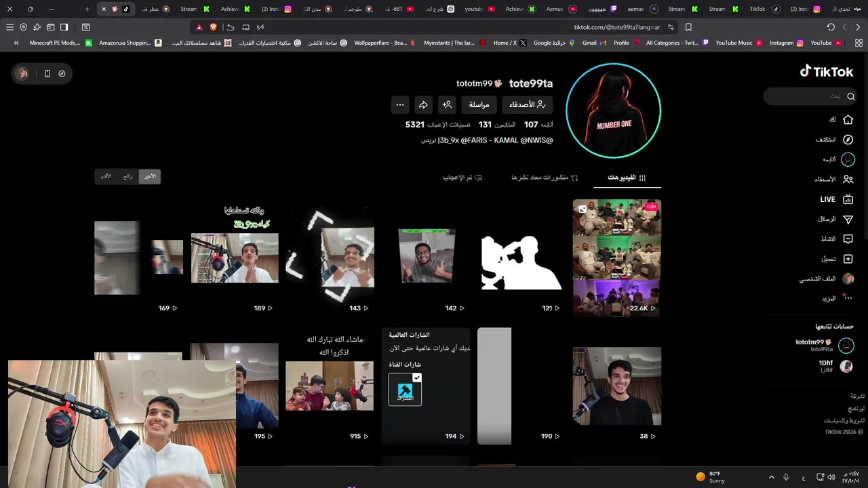
Task: Toggle the browser sidebar panel icon
Action: point(64,27)
